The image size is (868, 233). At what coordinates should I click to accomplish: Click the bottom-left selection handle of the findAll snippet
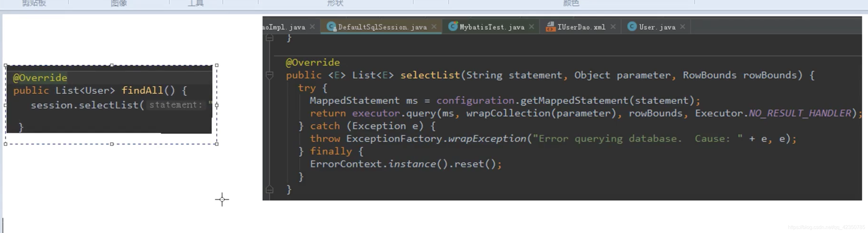click(x=5, y=144)
